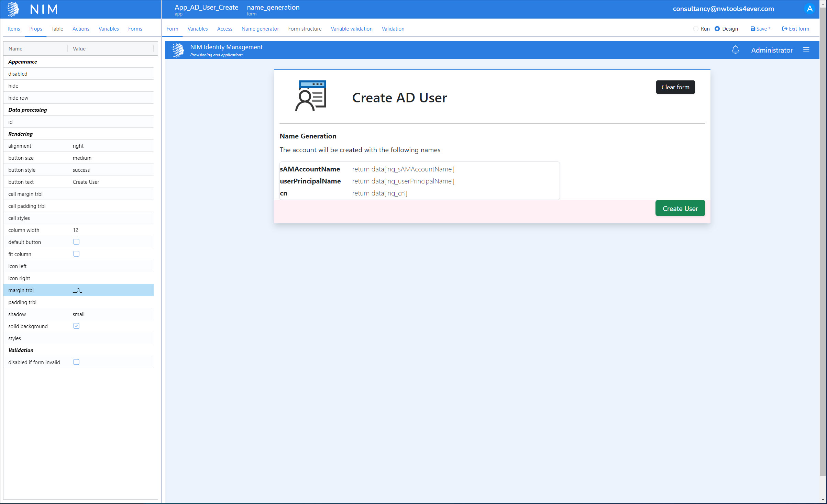Viewport: 827px width, 504px height.
Task: Click the Clear form button
Action: tap(675, 87)
